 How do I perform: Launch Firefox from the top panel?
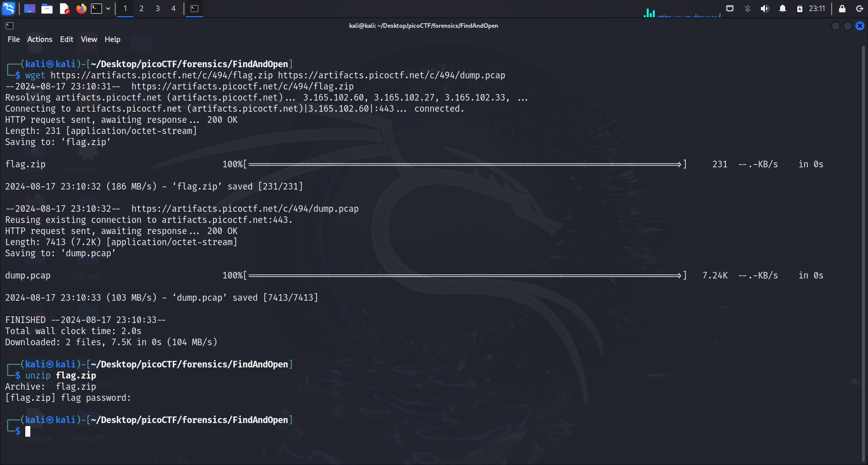[x=81, y=9]
